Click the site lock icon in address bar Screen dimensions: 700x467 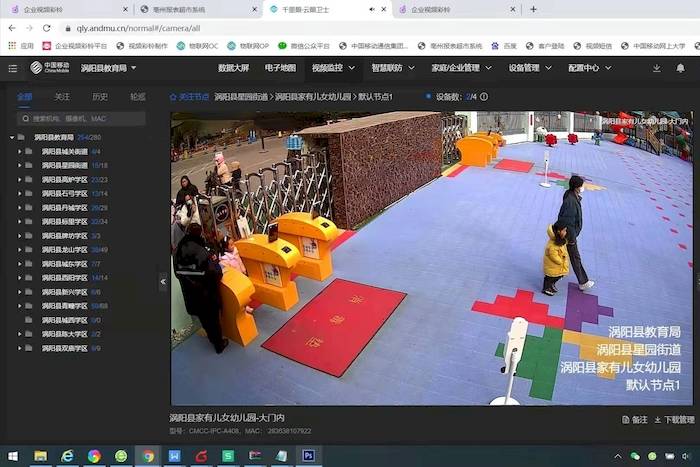[68, 28]
